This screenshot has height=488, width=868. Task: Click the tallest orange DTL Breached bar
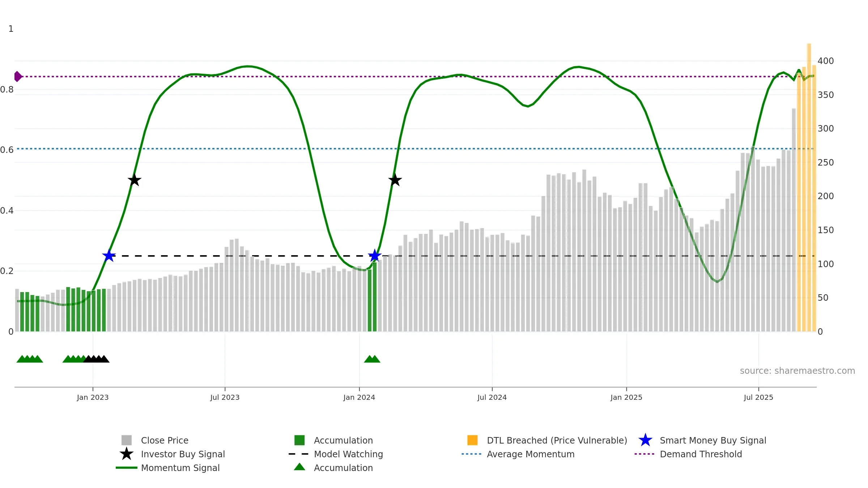809,187
